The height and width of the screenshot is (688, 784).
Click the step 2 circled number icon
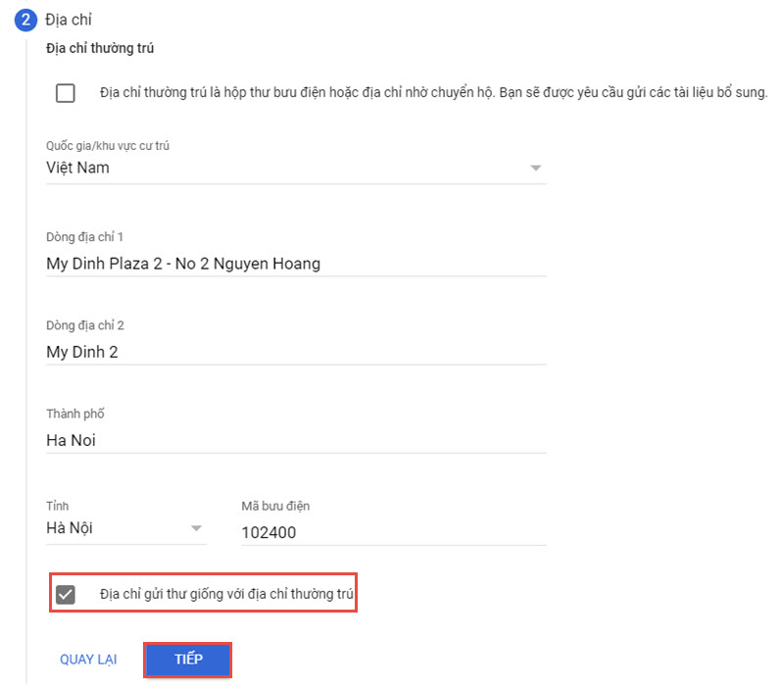(25, 20)
